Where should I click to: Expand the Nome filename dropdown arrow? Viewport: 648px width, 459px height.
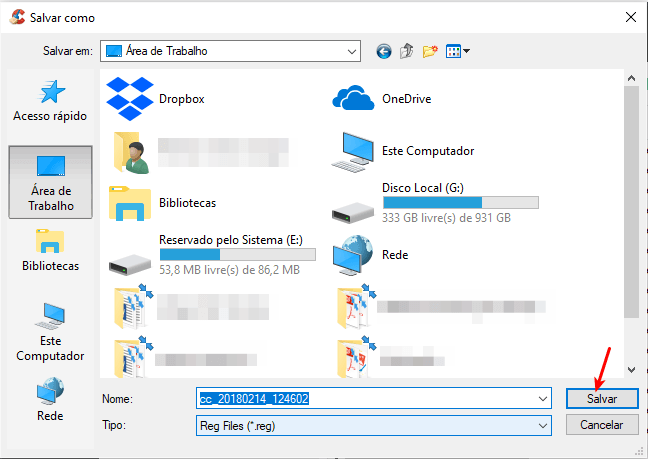pos(543,399)
